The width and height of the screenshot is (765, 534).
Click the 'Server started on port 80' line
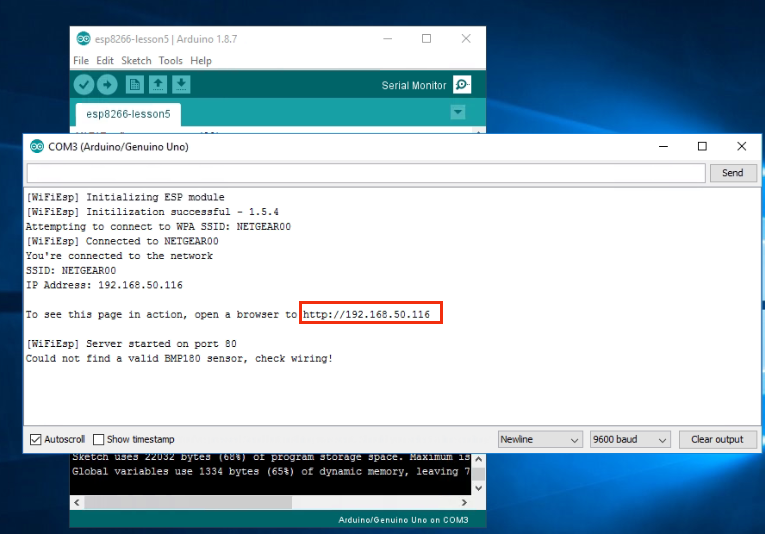coord(131,344)
